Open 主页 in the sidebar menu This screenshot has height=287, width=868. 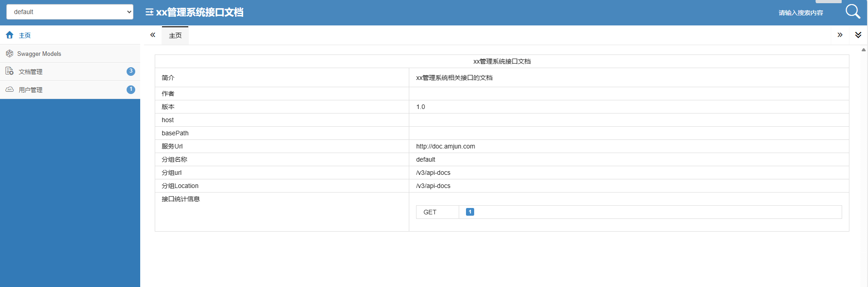pyautogui.click(x=25, y=35)
